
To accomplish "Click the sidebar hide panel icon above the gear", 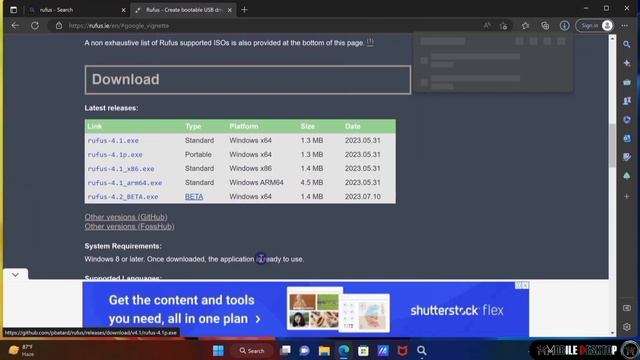I will click(627, 308).
